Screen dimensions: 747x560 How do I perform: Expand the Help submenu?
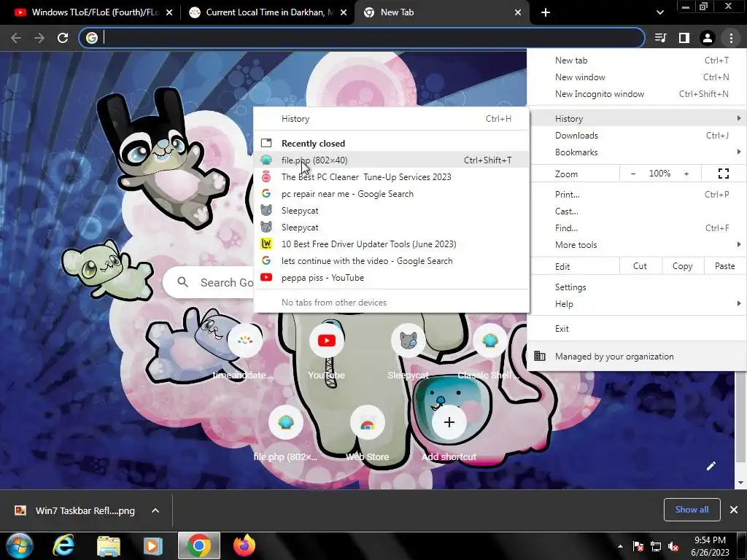pyautogui.click(x=636, y=304)
